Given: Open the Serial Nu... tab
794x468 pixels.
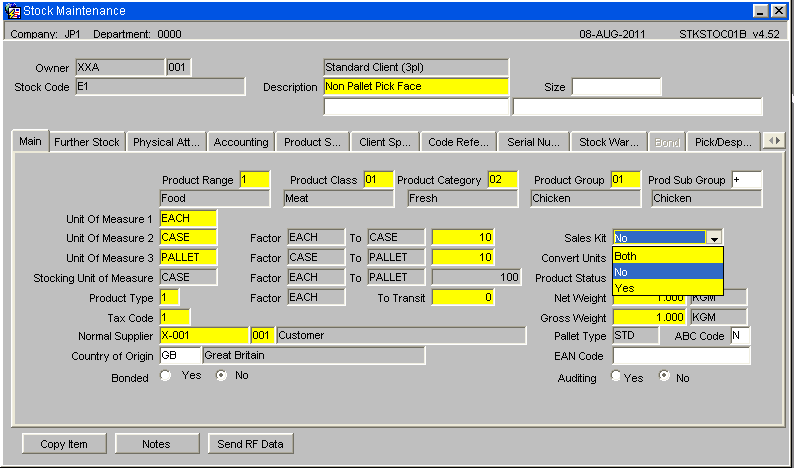Looking at the screenshot, I should point(534,142).
